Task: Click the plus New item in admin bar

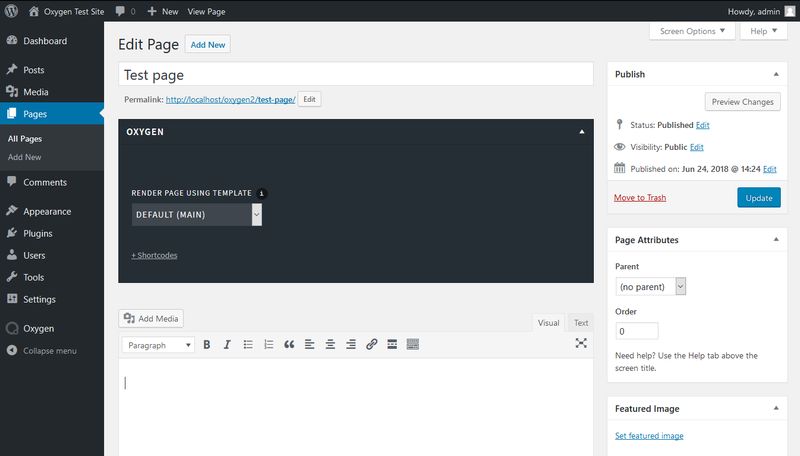Action: tap(162, 11)
